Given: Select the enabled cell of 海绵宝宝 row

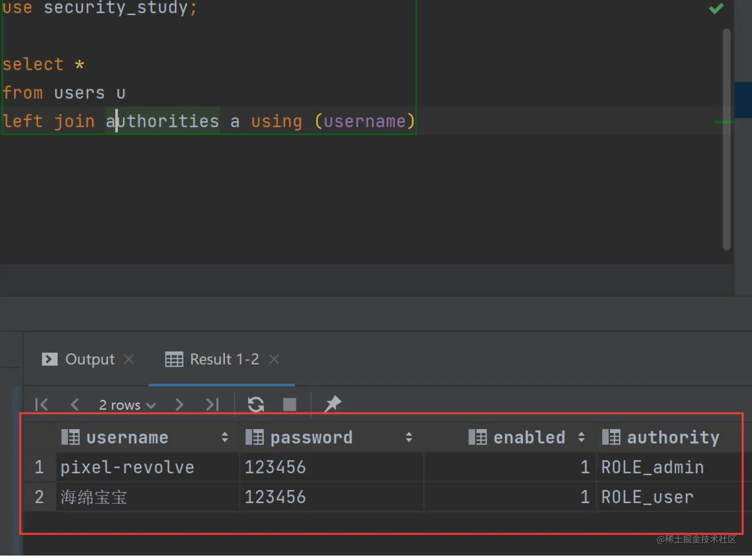Looking at the screenshot, I should (510, 497).
